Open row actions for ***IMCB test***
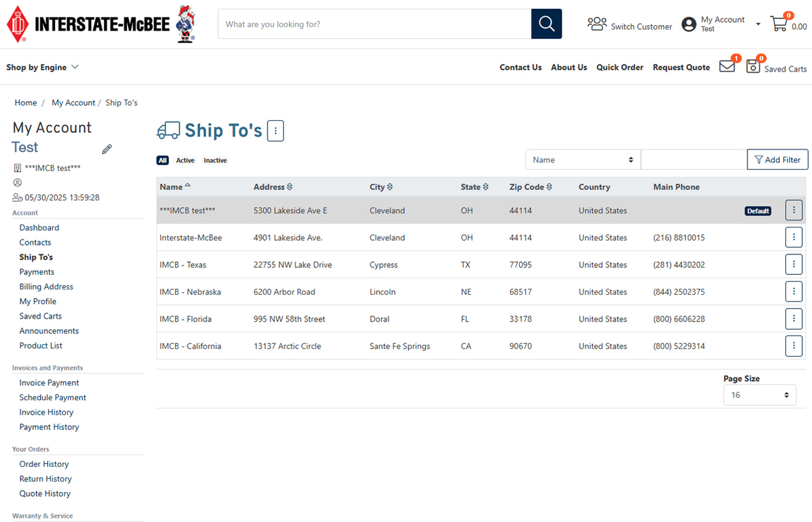Viewport: 812px width, 522px height. pyautogui.click(x=793, y=210)
